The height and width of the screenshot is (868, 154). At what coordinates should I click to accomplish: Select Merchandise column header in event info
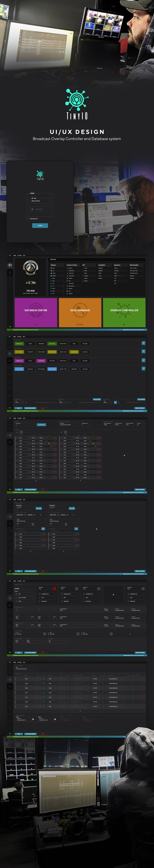(134, 265)
